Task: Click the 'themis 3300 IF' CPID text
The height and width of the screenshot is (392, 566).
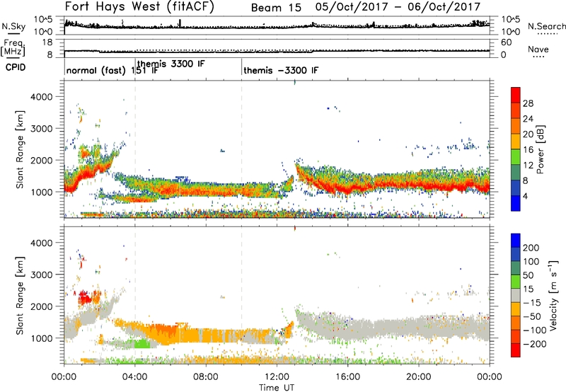Action: pos(171,64)
